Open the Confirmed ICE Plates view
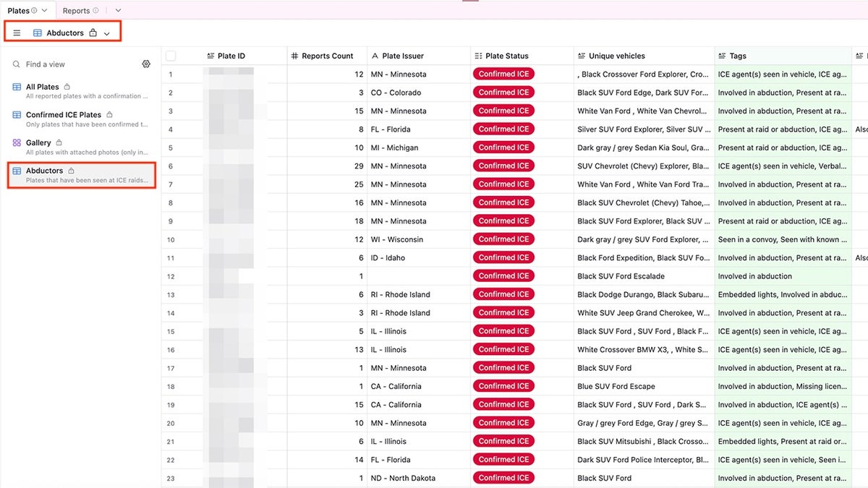 coord(64,115)
